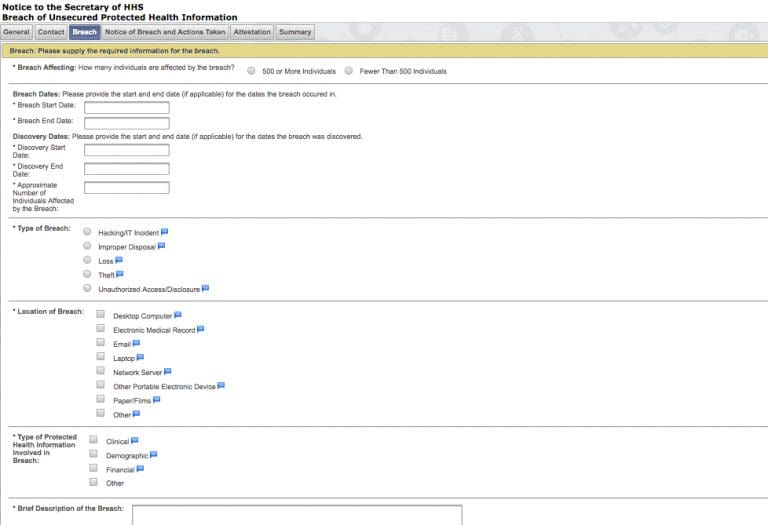768x525 pixels.
Task: Open the help icon next to Network Server
Action: 167,372
